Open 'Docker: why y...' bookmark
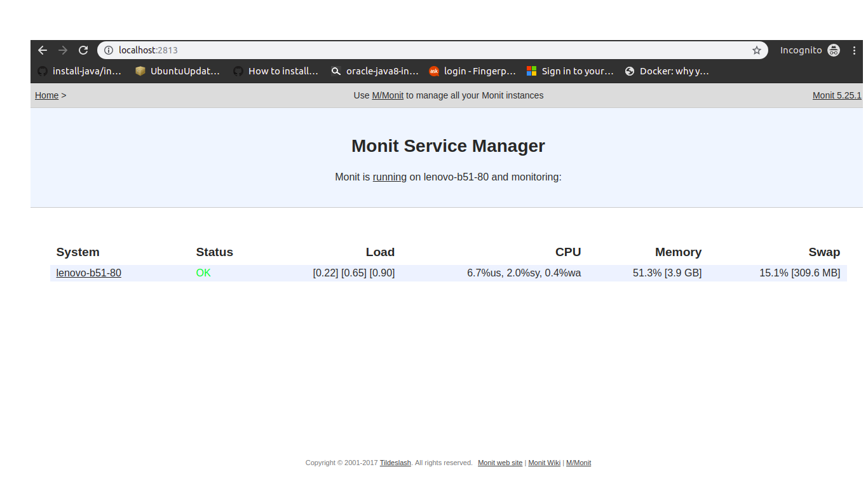This screenshot has height=488, width=868. pos(667,71)
